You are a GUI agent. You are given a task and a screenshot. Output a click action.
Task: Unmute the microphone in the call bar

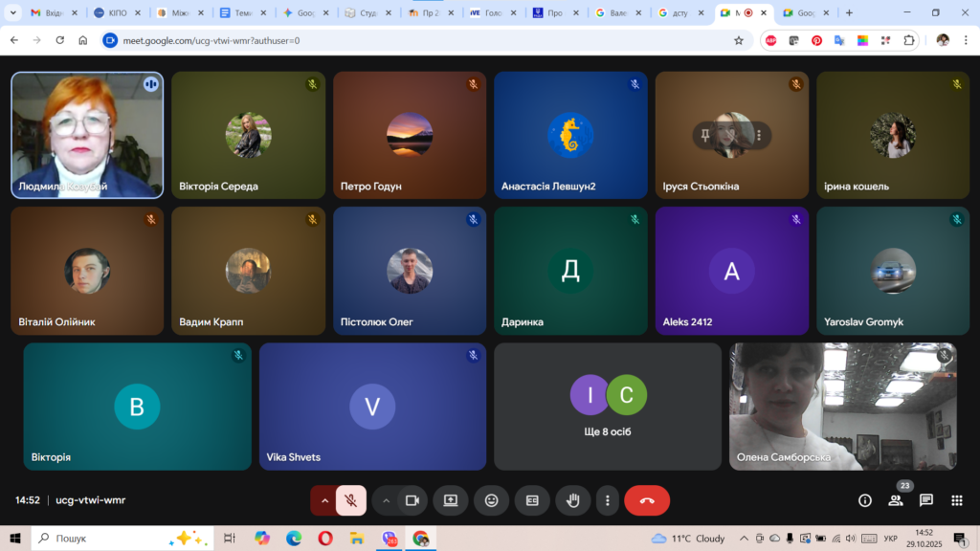(351, 500)
